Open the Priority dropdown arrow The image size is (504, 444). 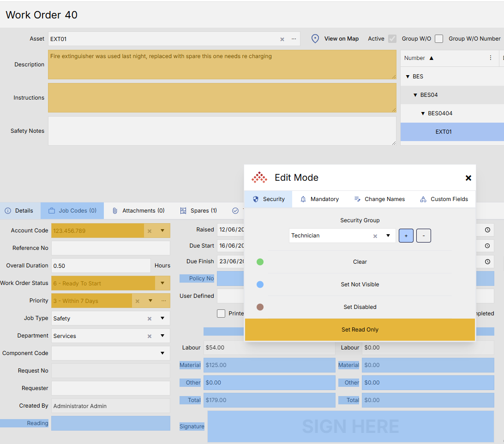150,301
